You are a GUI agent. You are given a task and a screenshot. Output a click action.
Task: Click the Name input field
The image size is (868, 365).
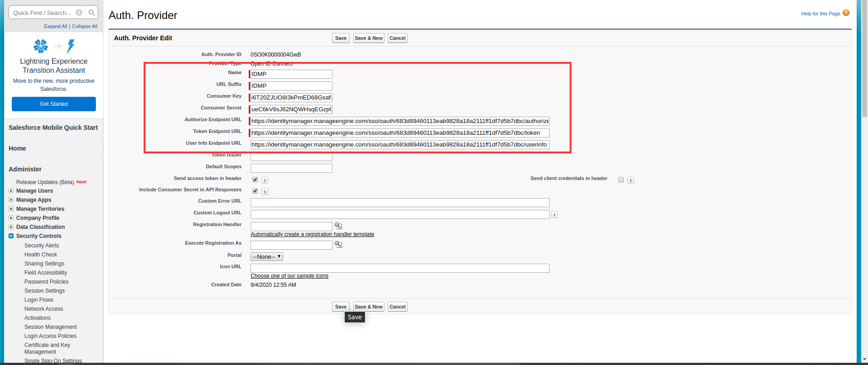[x=291, y=74]
